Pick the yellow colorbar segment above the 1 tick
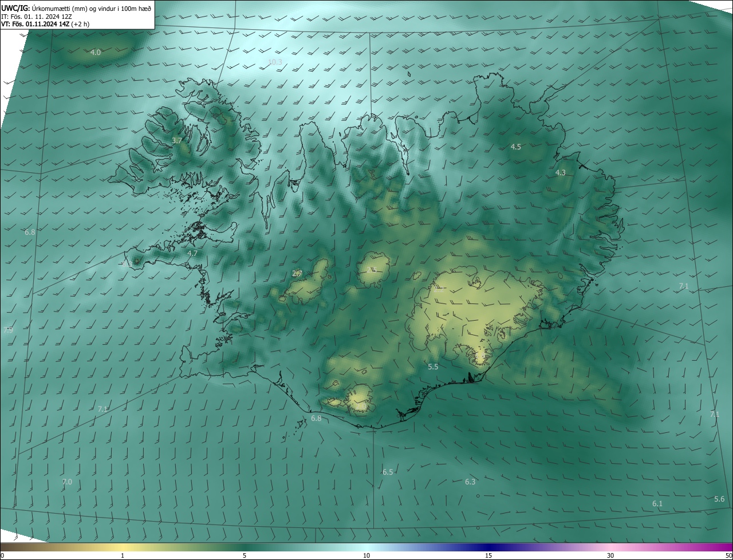733x560 pixels. 123,547
